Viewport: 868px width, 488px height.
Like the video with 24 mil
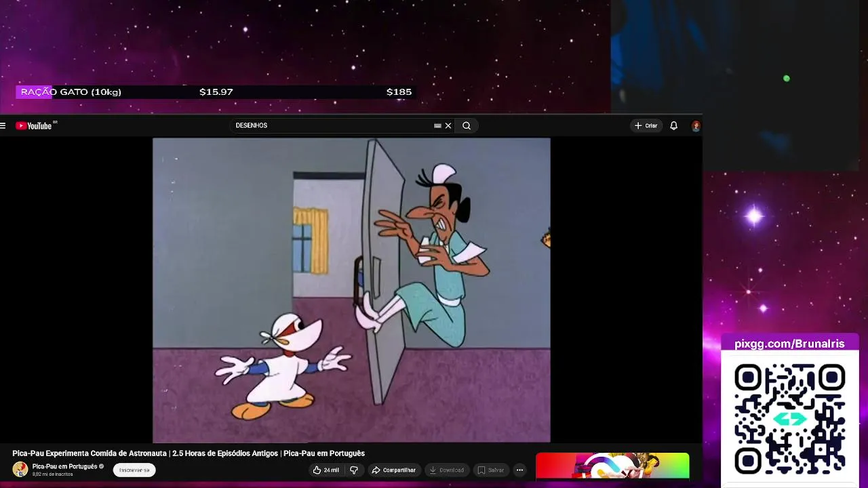pyautogui.click(x=325, y=470)
